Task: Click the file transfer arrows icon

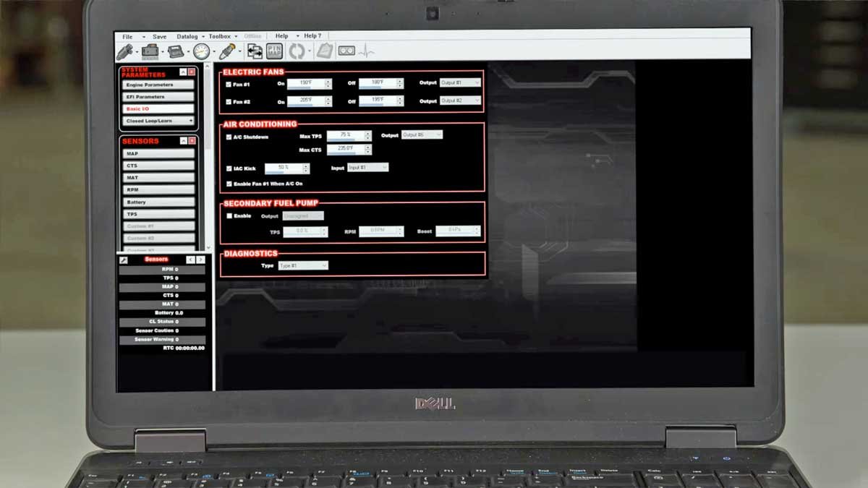Action: [x=255, y=51]
